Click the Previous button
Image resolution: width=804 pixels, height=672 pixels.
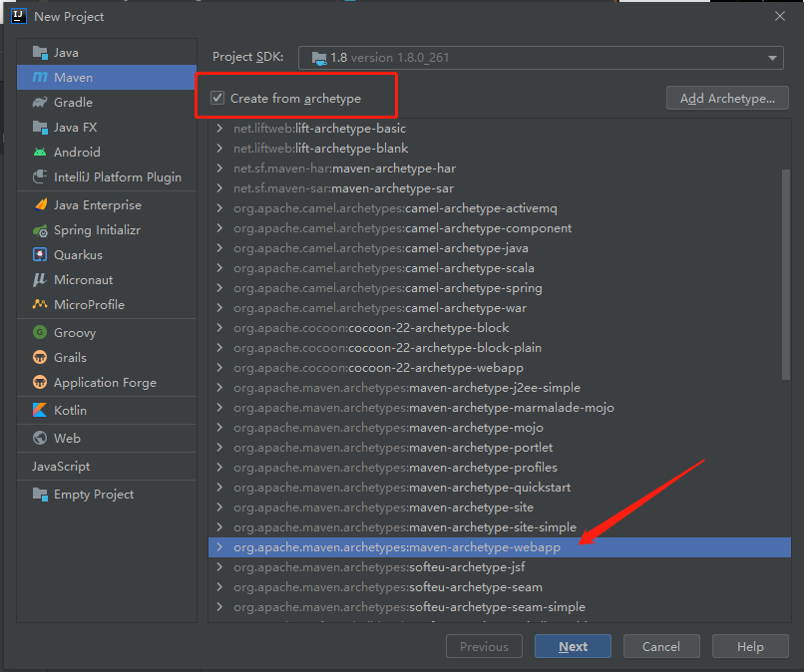click(484, 646)
